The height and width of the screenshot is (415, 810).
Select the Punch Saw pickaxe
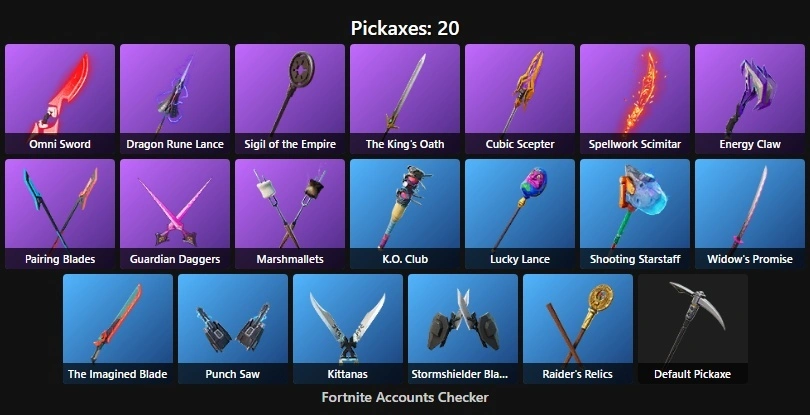pyautogui.click(x=233, y=329)
